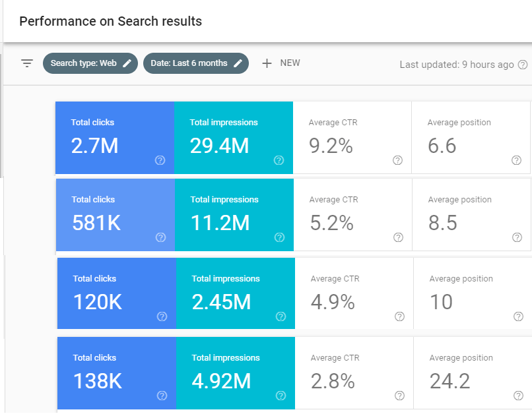
Task: Click help icon in 2.7M clicks card
Action: pyautogui.click(x=160, y=160)
